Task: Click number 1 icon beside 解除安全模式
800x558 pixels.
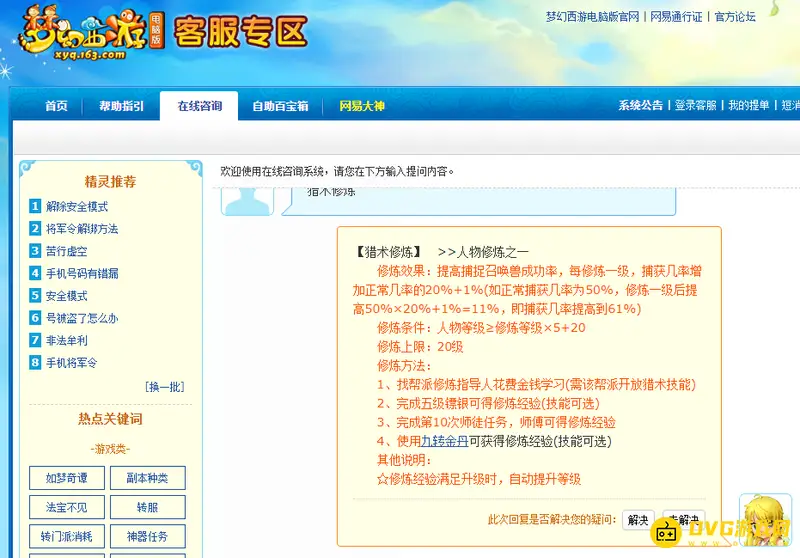Action: point(35,206)
